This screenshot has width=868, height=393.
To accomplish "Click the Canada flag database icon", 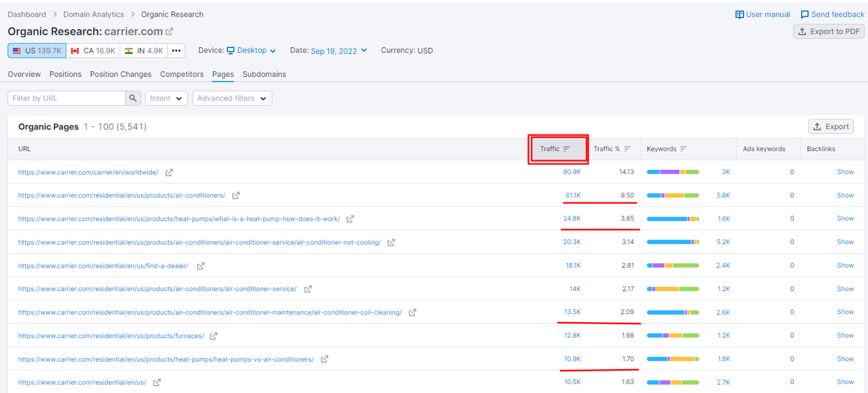I will point(75,51).
